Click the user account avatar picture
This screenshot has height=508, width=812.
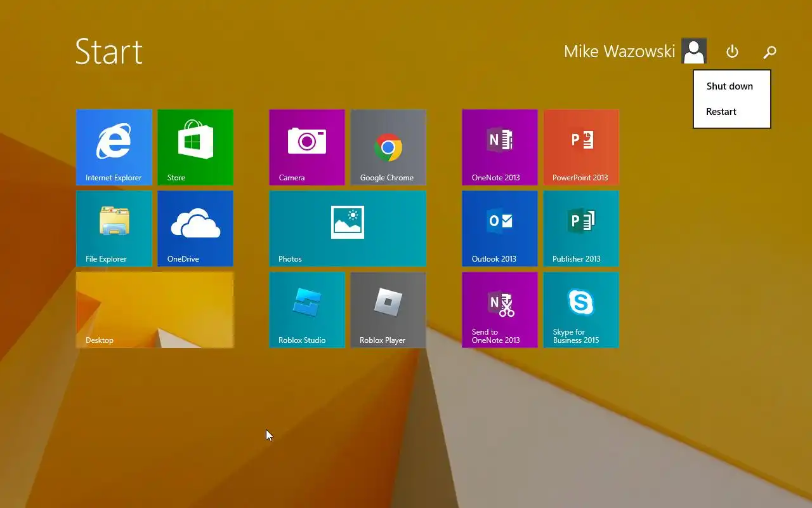click(x=694, y=51)
